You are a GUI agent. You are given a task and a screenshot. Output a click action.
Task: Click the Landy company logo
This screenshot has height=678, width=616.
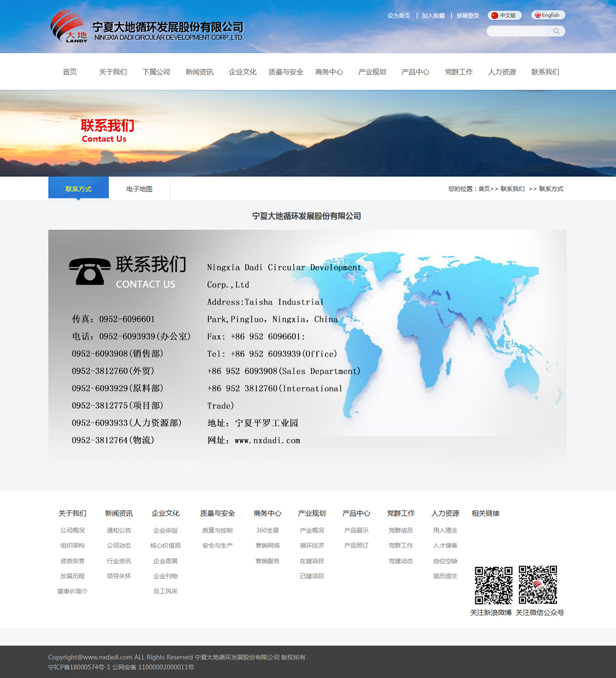(70, 27)
